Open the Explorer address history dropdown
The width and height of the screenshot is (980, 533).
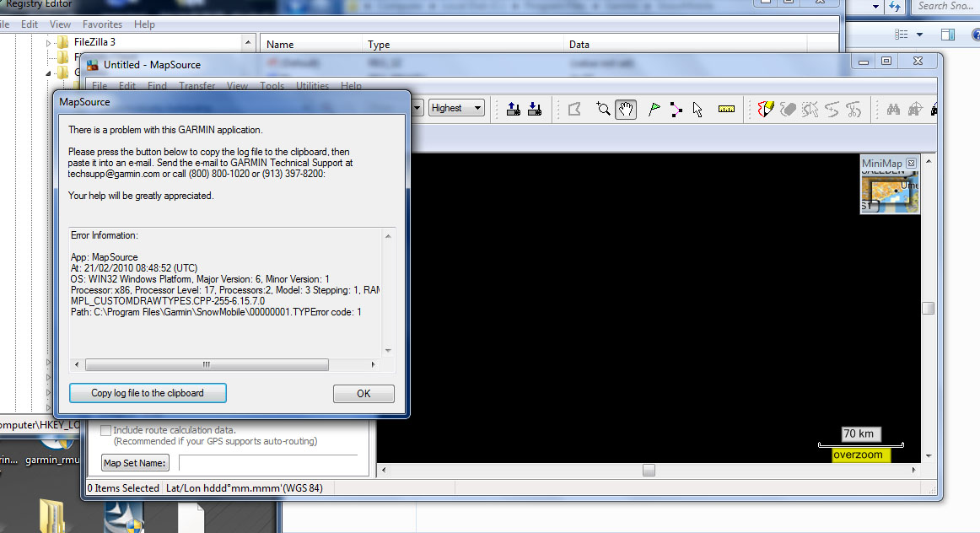[875, 7]
